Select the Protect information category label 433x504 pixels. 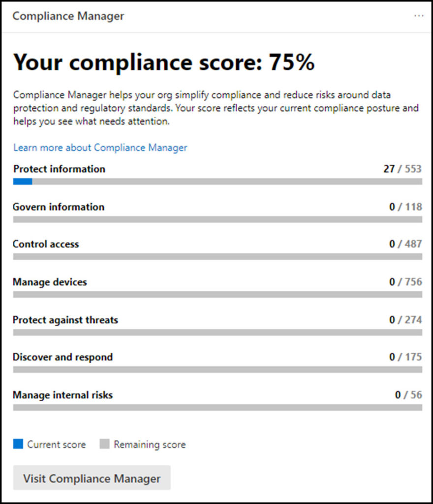point(59,169)
